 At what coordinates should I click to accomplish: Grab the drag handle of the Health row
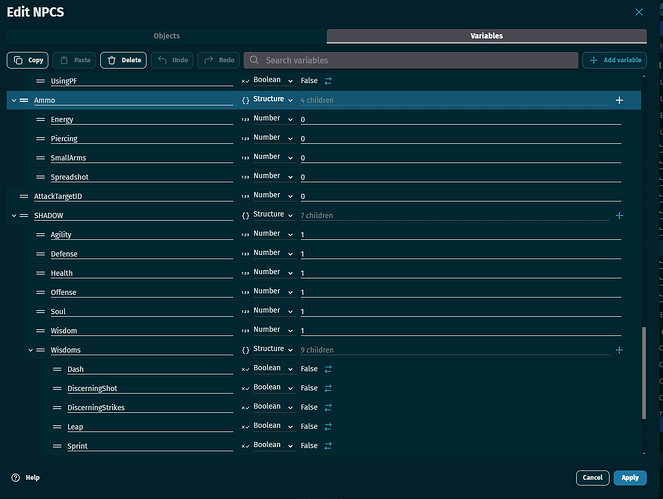coord(40,273)
